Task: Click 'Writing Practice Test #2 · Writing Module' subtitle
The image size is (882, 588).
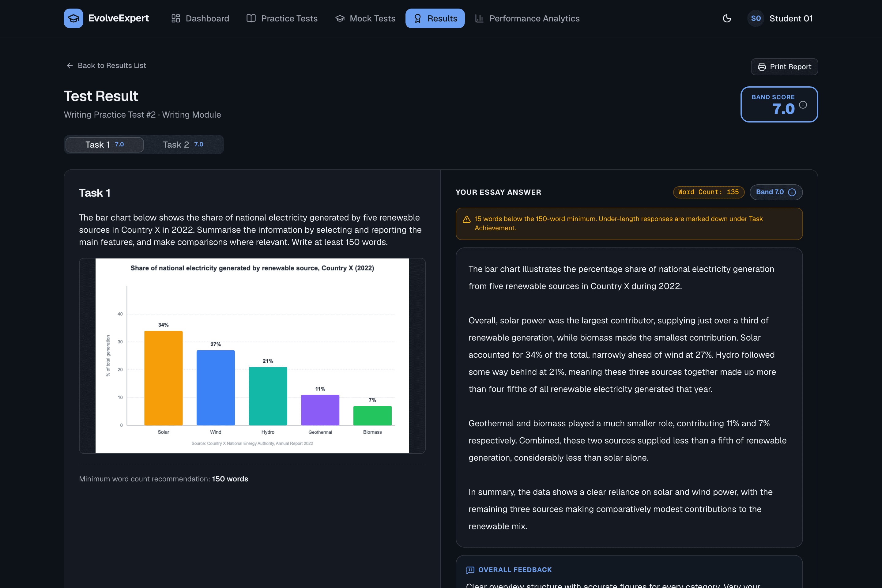Action: point(142,115)
